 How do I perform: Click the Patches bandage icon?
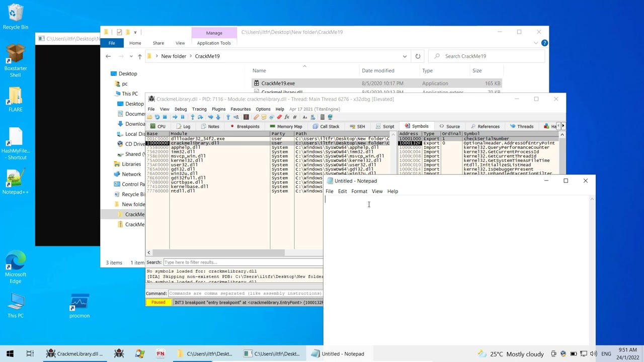(256, 117)
